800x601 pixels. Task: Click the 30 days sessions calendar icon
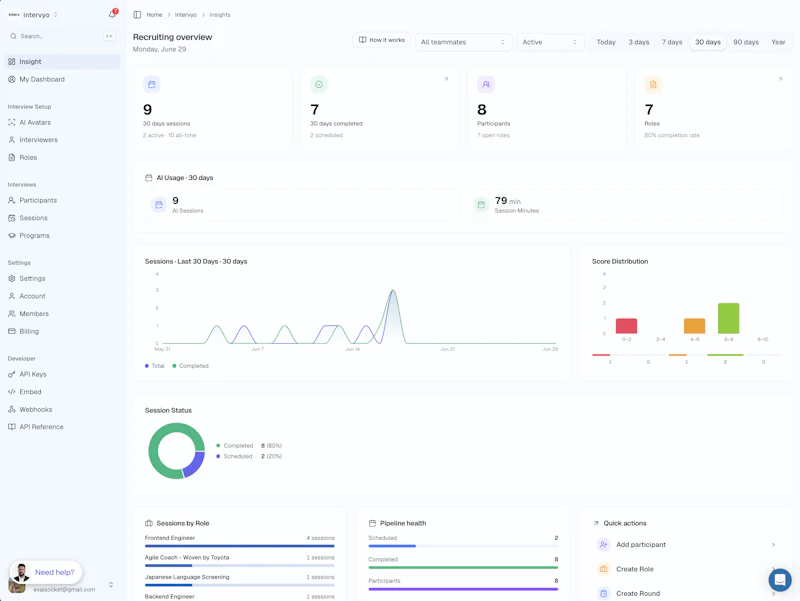tap(152, 85)
